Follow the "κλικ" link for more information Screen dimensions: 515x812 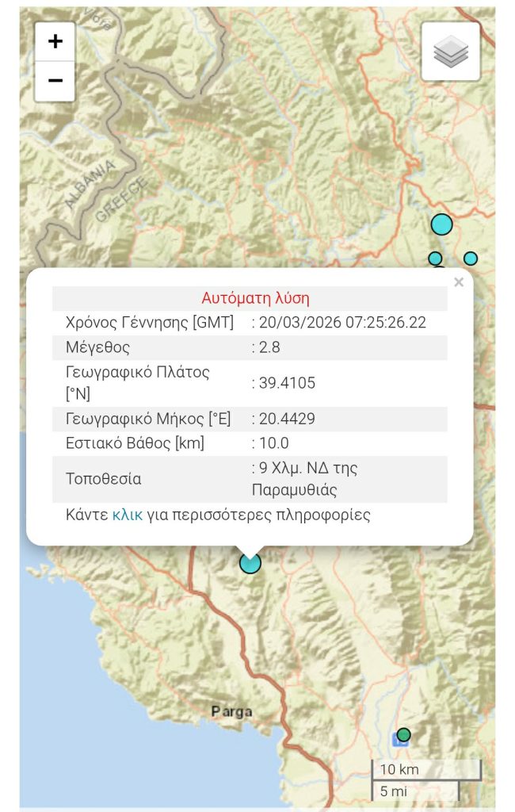pos(128,515)
